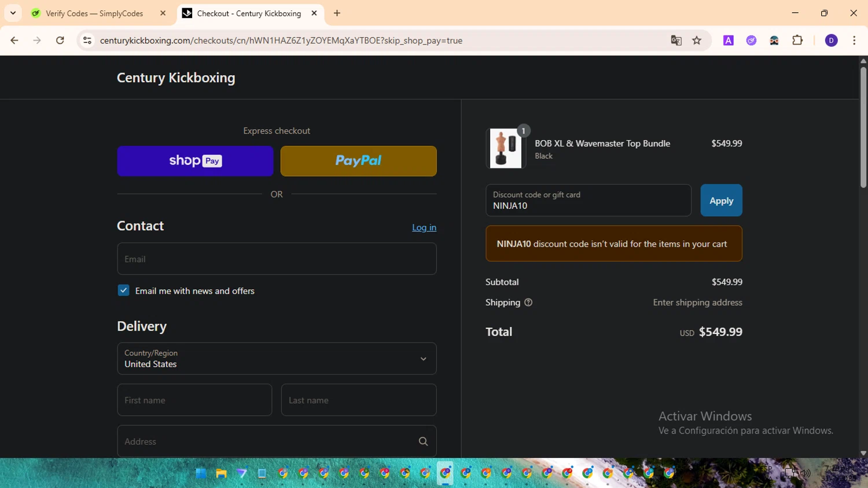Apply the discount code
This screenshot has height=488, width=868.
pos(721,200)
